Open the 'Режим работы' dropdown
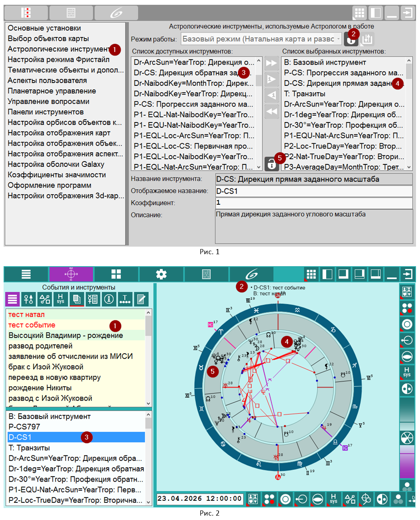The height and width of the screenshot is (520, 420). [261, 39]
